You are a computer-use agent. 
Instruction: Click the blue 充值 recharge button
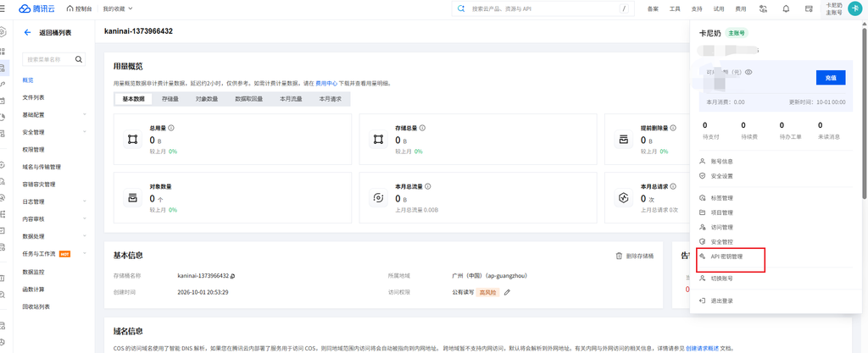831,78
